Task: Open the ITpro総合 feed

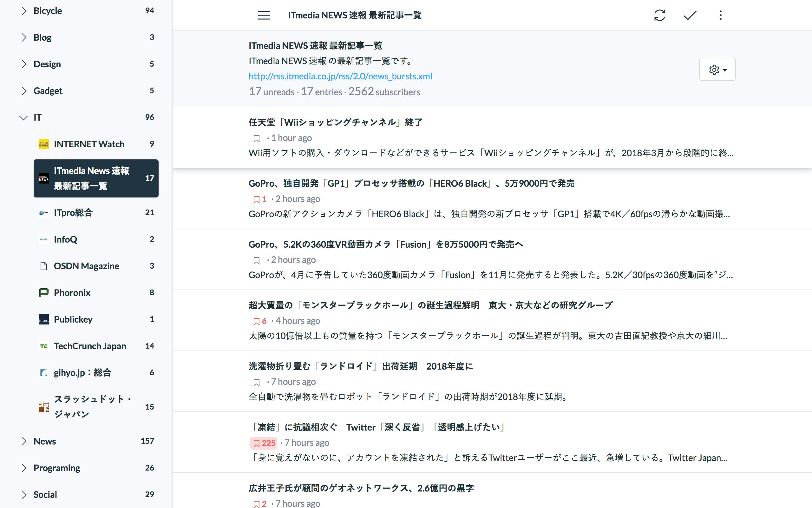Action: (x=96, y=213)
